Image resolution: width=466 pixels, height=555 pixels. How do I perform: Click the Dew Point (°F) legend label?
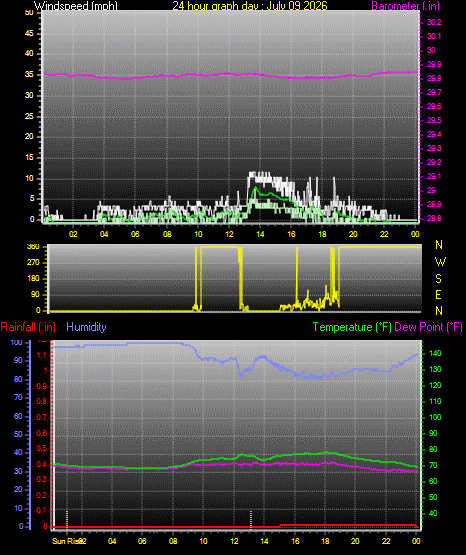pos(428,327)
